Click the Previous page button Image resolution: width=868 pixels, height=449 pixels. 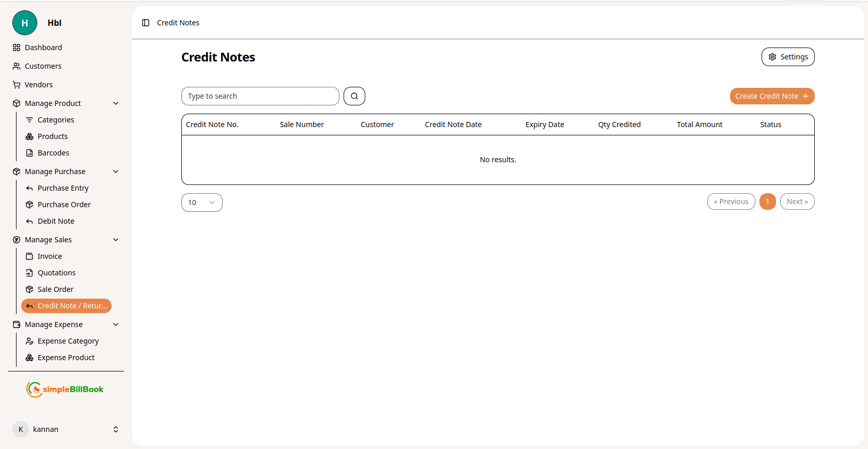click(x=731, y=202)
